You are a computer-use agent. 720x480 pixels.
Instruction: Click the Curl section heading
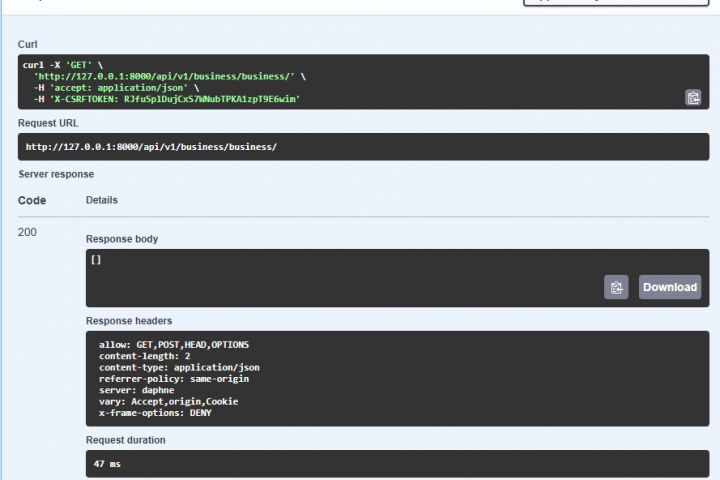(x=28, y=45)
